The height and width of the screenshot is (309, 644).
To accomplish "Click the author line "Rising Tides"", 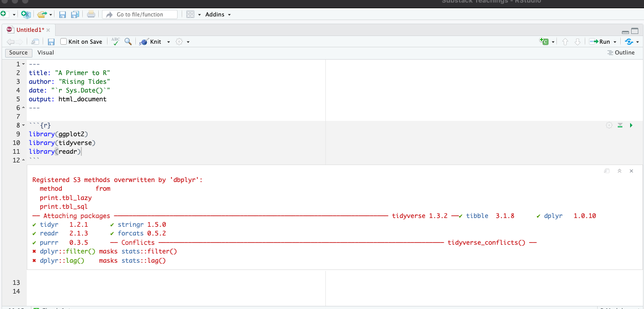I will pos(69,82).
